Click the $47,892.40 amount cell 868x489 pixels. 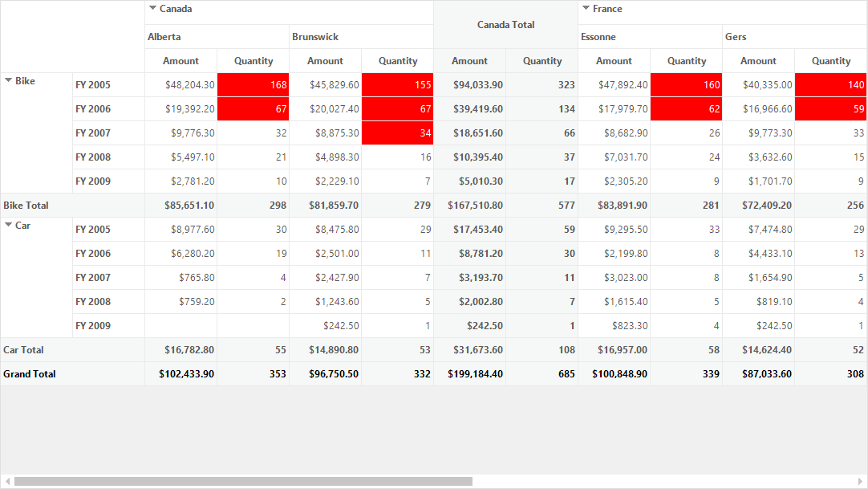point(614,85)
